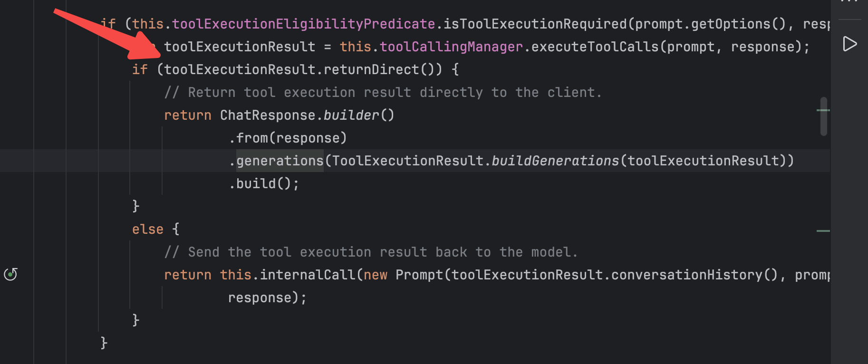This screenshot has height=364, width=868.
Task: Click the else keyword
Action: [147, 230]
